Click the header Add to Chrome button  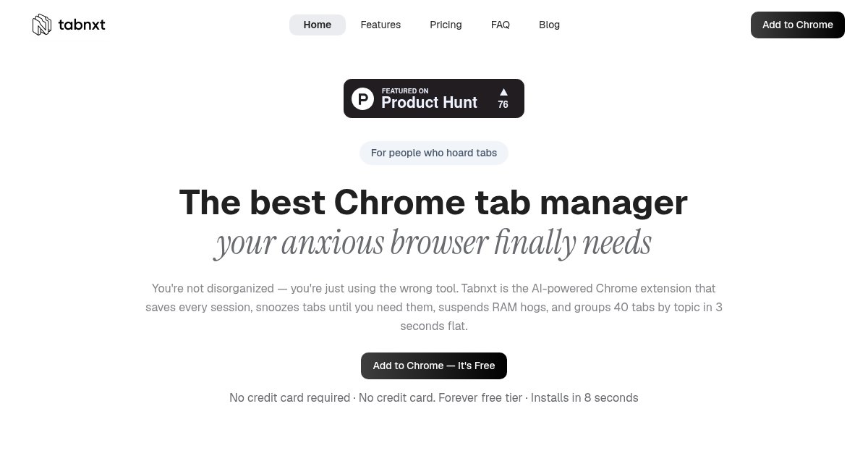(798, 25)
